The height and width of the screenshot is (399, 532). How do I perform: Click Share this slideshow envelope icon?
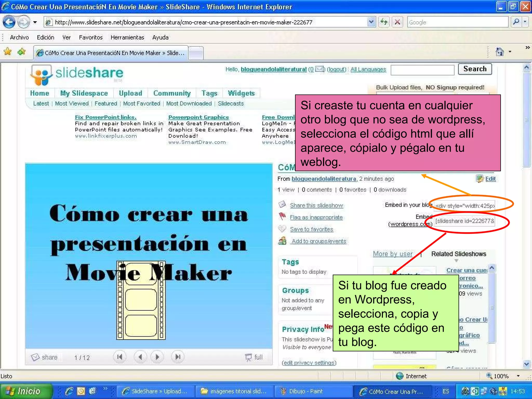(282, 204)
